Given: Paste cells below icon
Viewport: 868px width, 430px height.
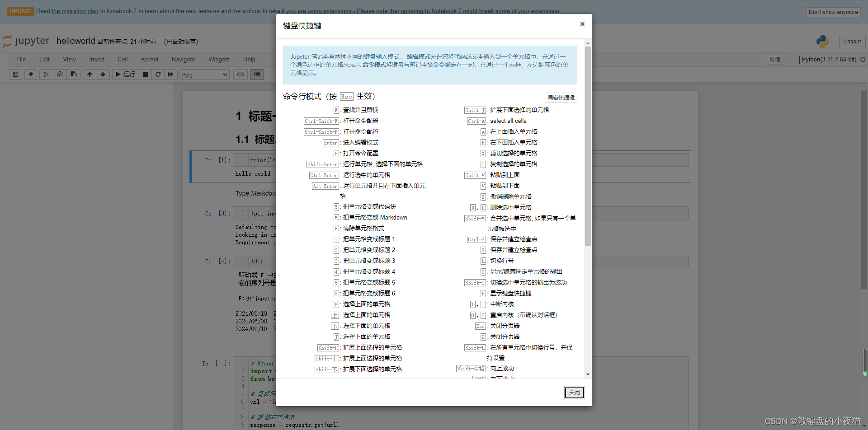Looking at the screenshot, I should click(73, 75).
